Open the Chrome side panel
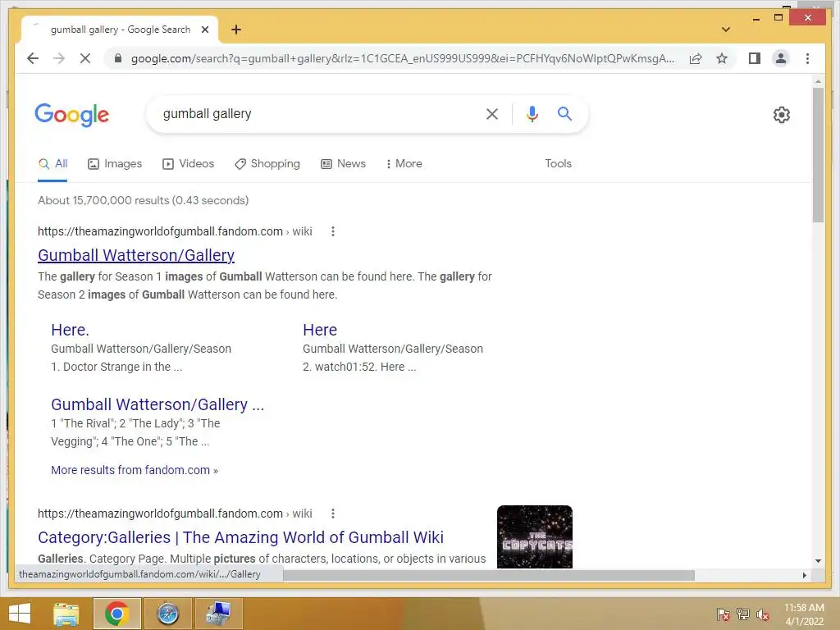 point(755,58)
